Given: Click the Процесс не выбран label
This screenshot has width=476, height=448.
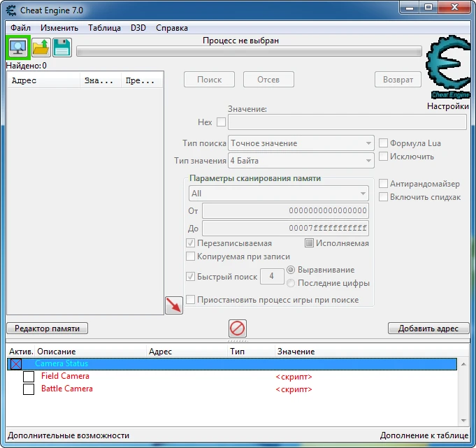Looking at the screenshot, I should tap(240, 41).
